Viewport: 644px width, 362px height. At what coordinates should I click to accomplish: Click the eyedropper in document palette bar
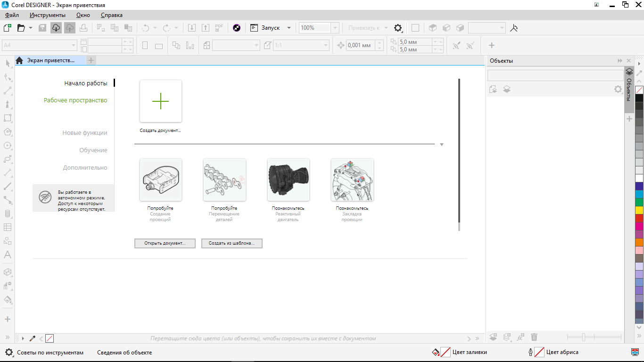tap(33, 338)
